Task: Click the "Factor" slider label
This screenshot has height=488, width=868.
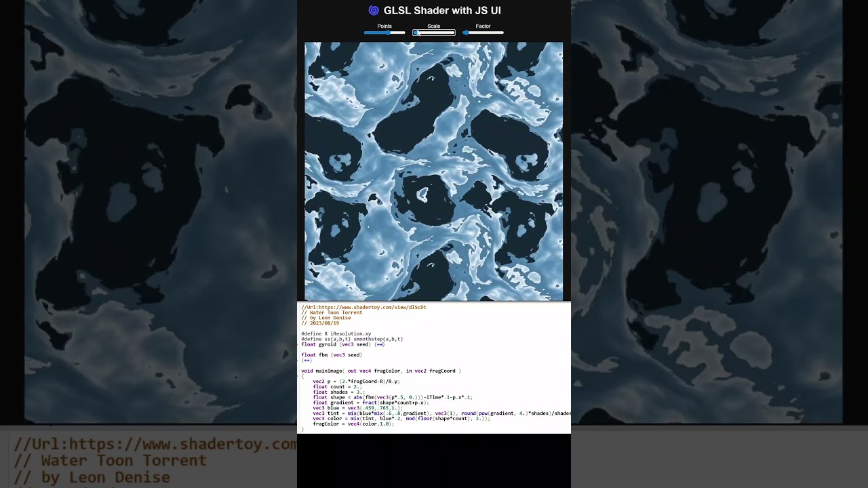Action: click(483, 26)
